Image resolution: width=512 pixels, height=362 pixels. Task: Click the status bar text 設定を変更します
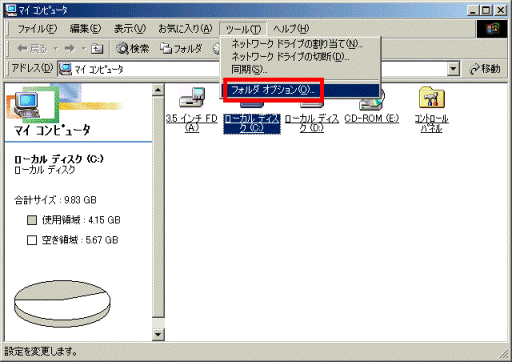click(x=41, y=351)
